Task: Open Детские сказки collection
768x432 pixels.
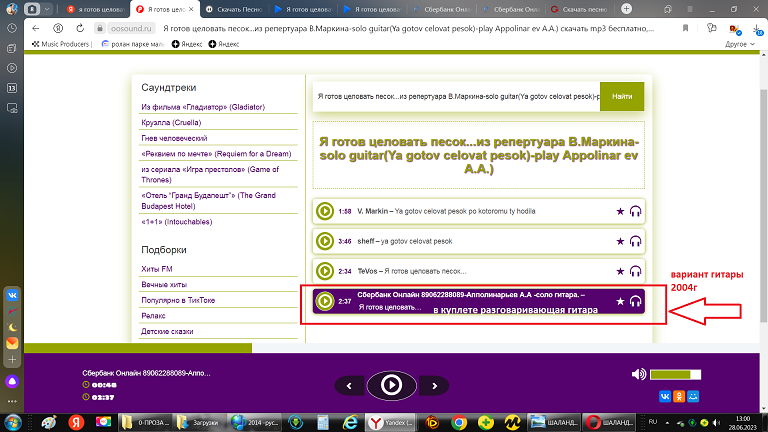Action: click(x=167, y=332)
